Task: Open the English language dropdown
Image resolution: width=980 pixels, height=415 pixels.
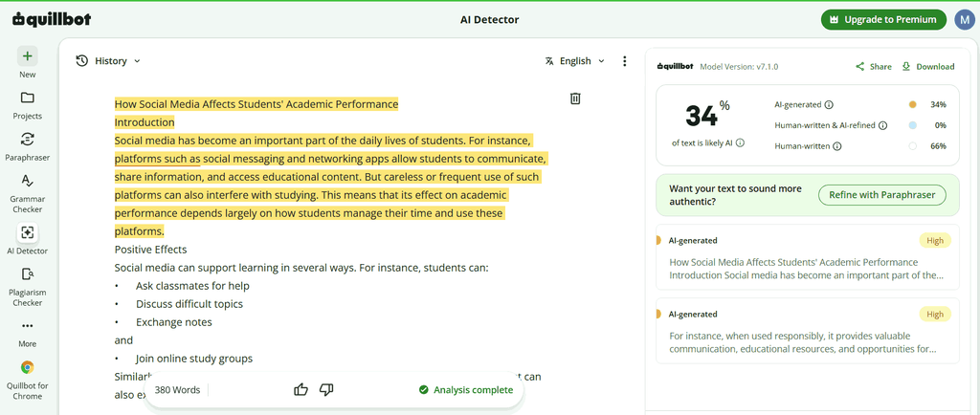Action: coord(575,61)
